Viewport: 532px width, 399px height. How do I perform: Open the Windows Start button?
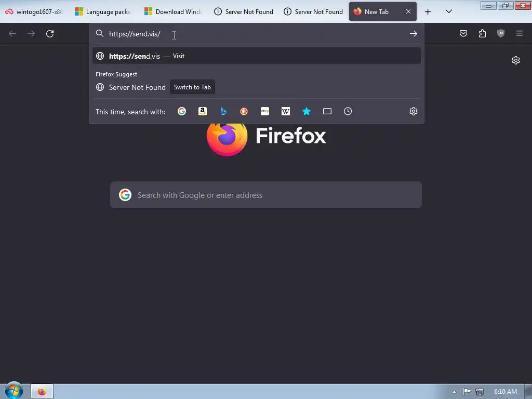coord(14,391)
